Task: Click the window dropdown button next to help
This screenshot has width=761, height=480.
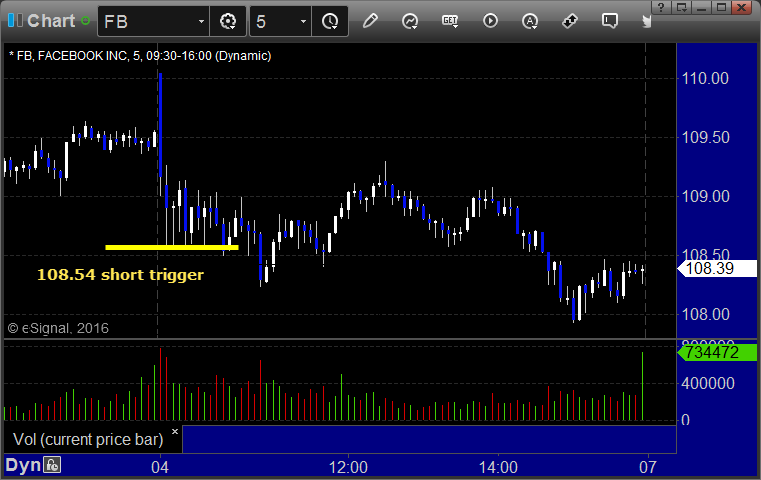Action: click(681, 7)
